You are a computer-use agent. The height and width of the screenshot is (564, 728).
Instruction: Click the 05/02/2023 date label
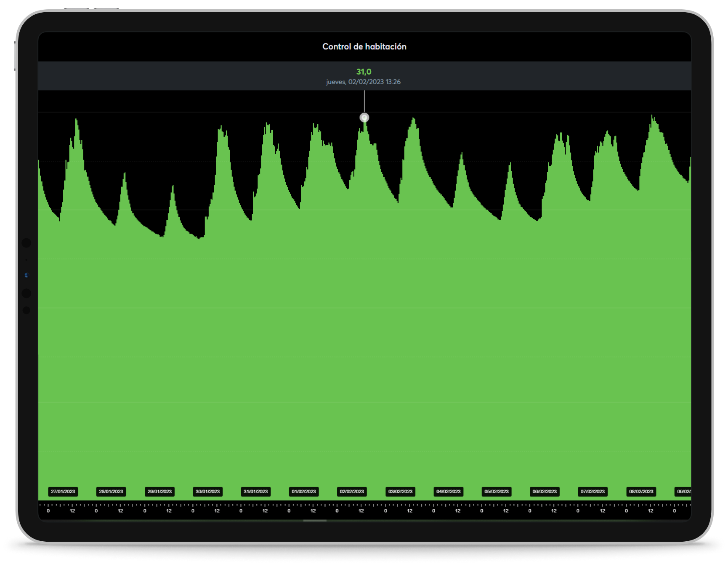(497, 492)
